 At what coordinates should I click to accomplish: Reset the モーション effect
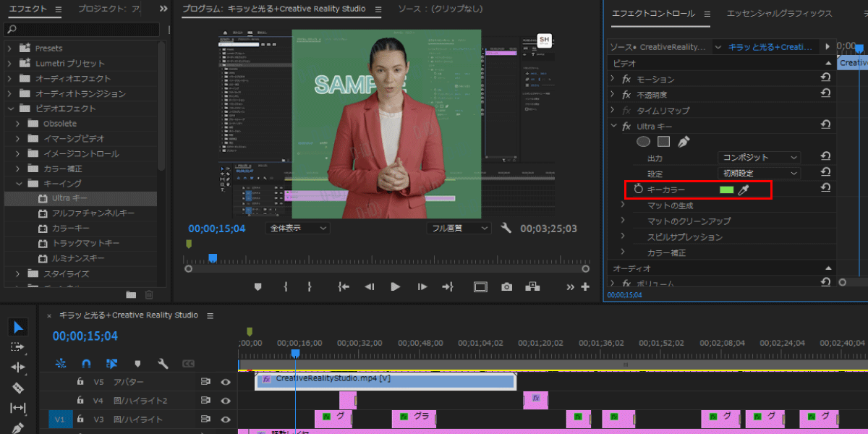[825, 78]
